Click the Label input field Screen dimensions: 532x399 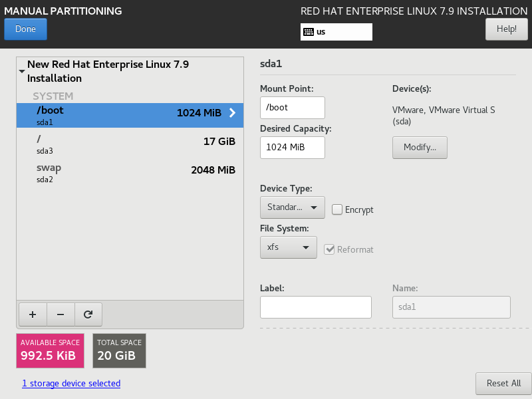pyautogui.click(x=315, y=307)
